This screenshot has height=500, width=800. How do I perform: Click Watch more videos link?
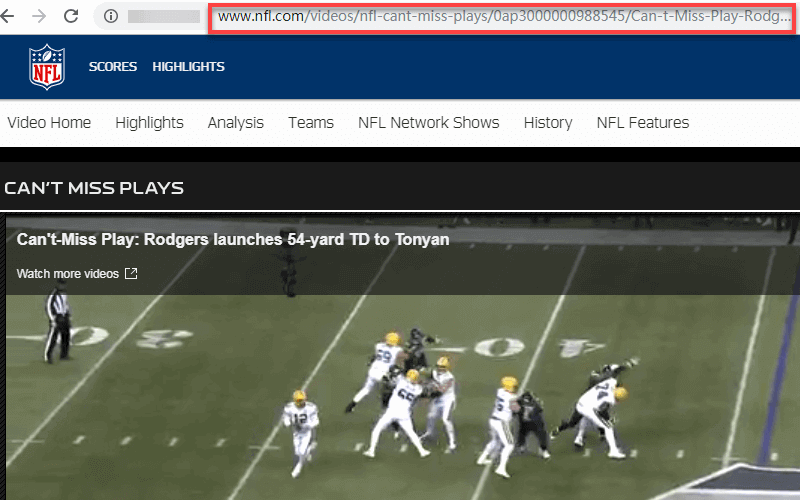click(68, 274)
